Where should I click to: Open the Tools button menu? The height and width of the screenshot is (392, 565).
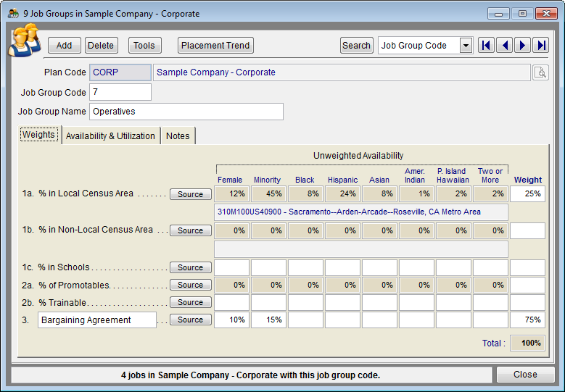point(144,46)
